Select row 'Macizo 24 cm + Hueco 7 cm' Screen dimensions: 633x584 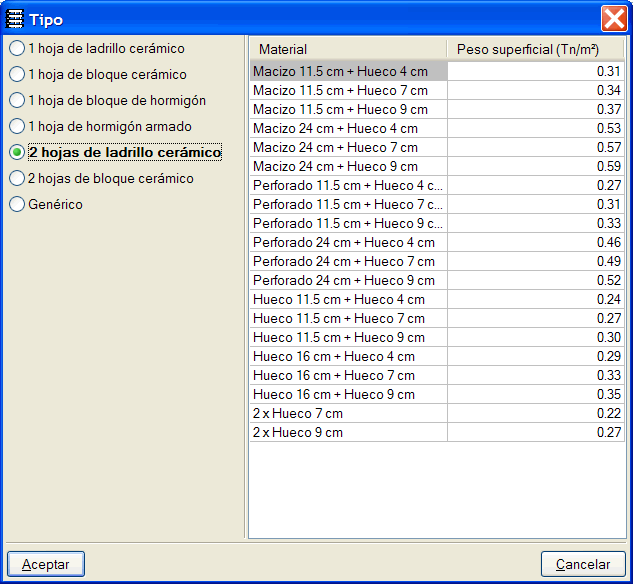437,147
